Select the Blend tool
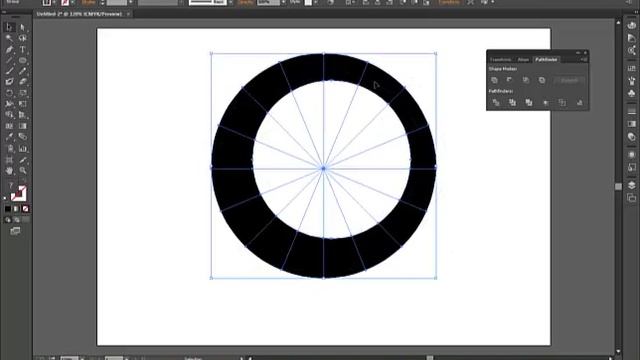This screenshot has width=640, height=360. coord(22,137)
